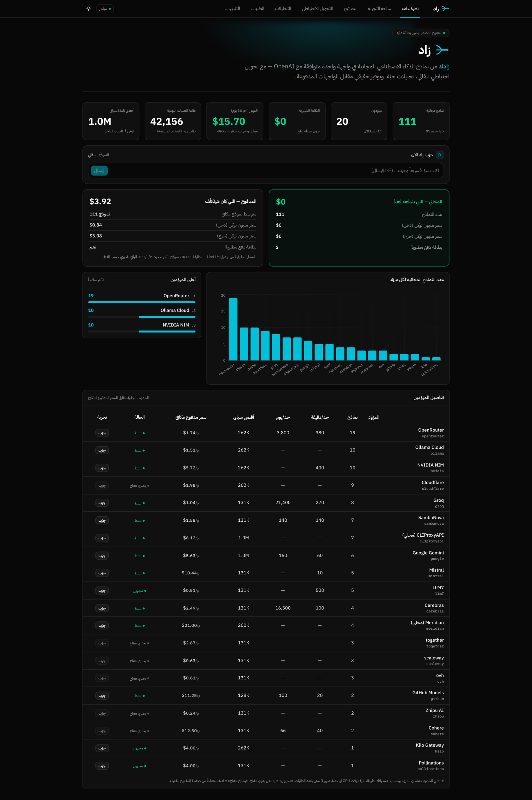Click the مباشر live status badge

tap(105, 9)
